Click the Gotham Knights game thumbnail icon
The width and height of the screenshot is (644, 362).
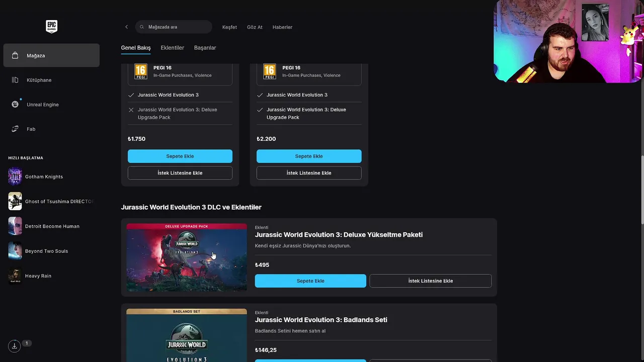(x=15, y=176)
